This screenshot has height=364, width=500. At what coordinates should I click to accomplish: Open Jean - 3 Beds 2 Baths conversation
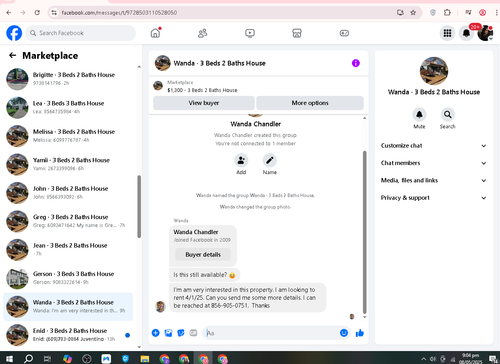68,250
